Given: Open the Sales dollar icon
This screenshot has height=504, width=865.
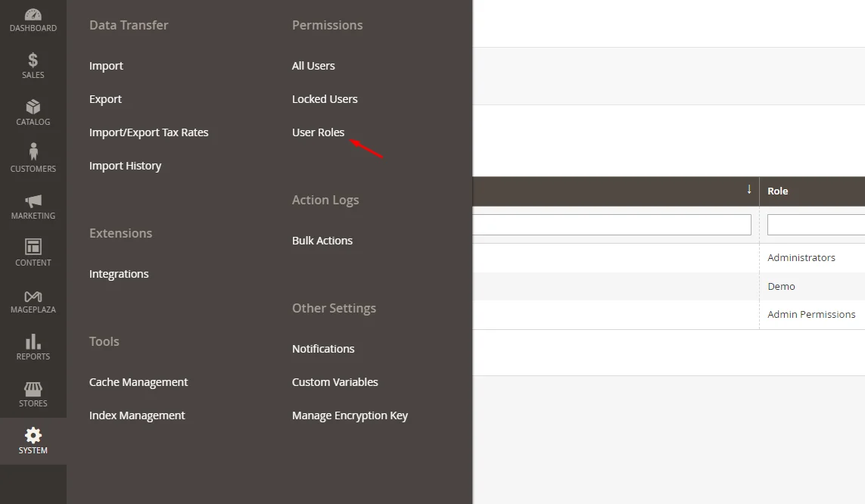Looking at the screenshot, I should click(x=33, y=61).
